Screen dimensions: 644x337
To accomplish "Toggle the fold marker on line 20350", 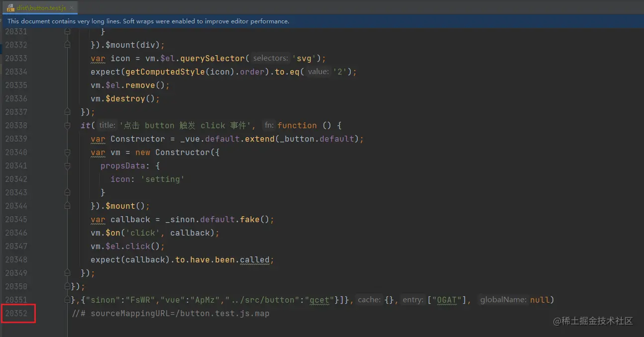I will (67, 286).
